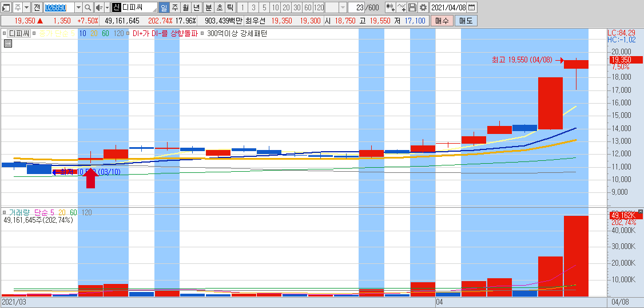The image size is (644, 308).
Task: Click the 종가 단순 5 moving average label
Action: (57, 34)
